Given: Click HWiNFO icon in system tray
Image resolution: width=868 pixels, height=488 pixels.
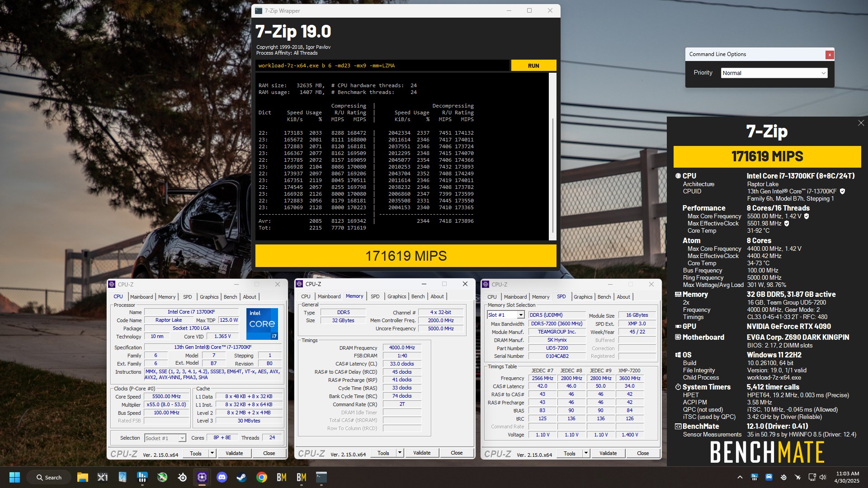Looking at the screenshot, I should click(755, 477).
